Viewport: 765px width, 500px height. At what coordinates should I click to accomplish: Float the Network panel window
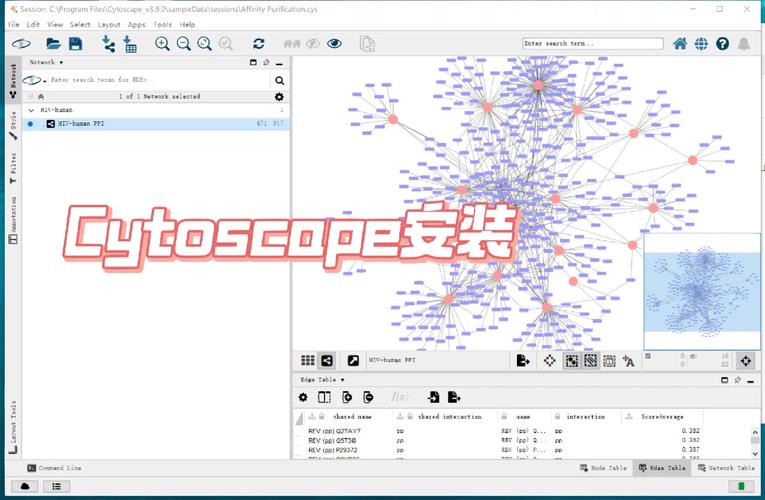coord(253,62)
